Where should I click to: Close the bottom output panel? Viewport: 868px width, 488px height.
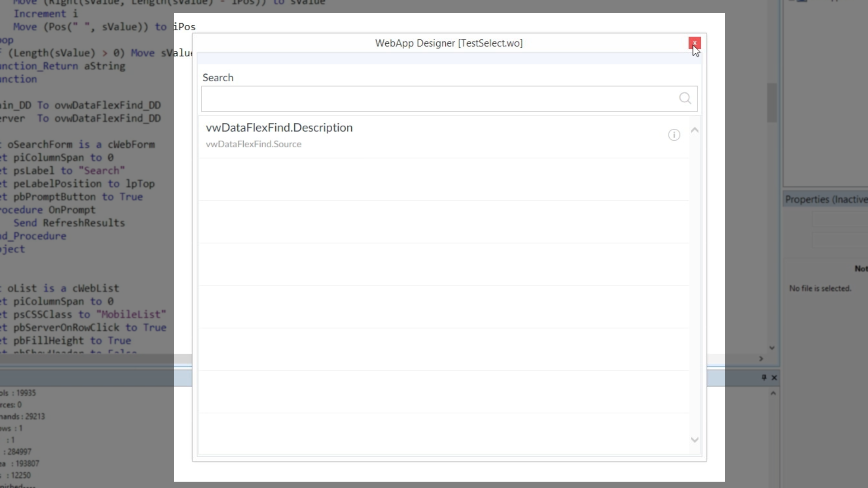pyautogui.click(x=774, y=377)
